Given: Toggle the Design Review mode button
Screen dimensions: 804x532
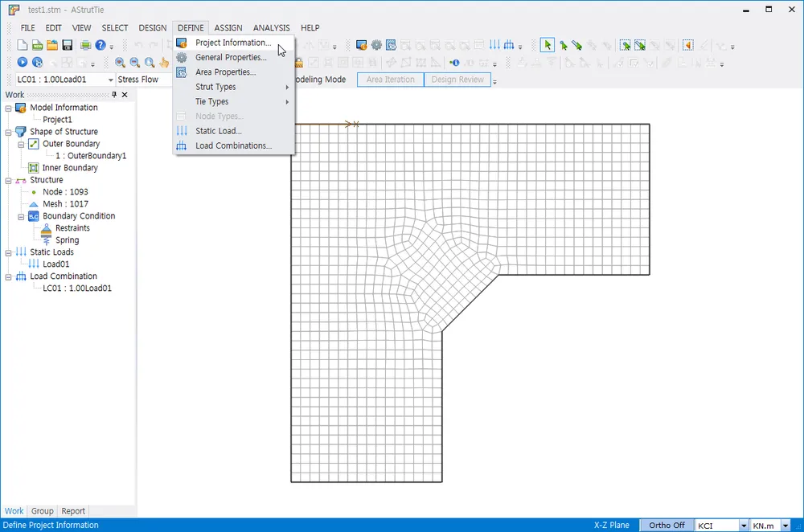Looking at the screenshot, I should click(x=457, y=80).
